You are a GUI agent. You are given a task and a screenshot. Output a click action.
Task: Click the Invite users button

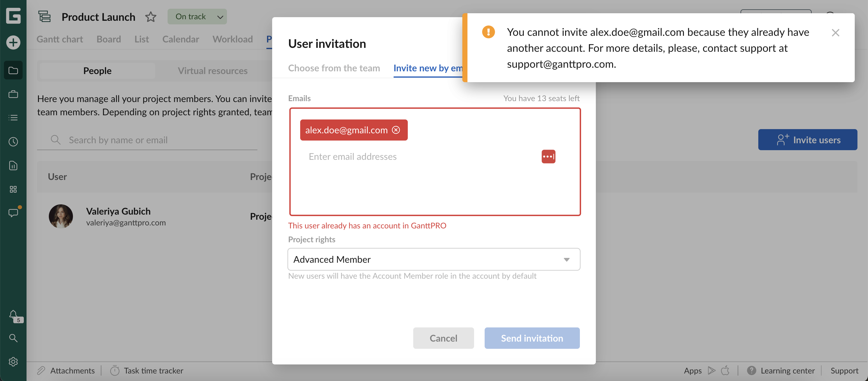coord(807,140)
